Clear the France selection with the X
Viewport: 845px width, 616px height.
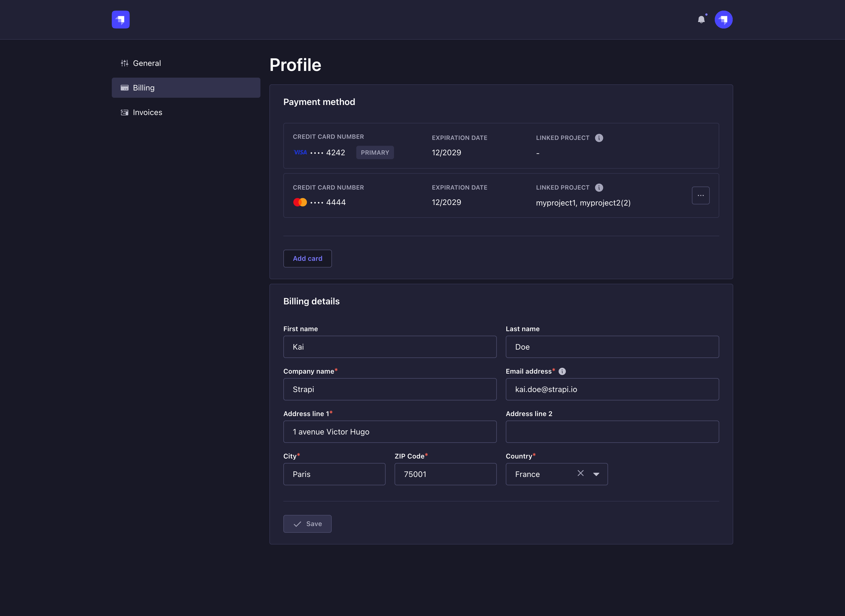coord(580,473)
